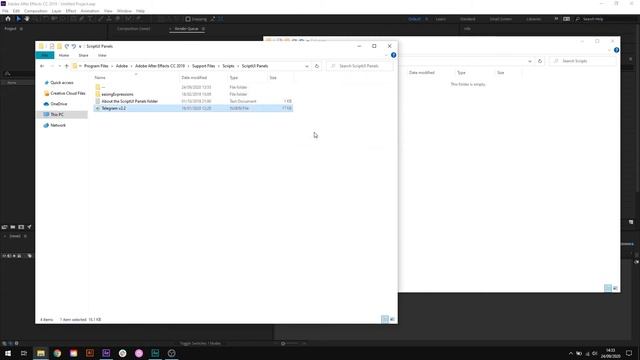Open the Share ribbon tab in ScriptUI Panels window

83,55
